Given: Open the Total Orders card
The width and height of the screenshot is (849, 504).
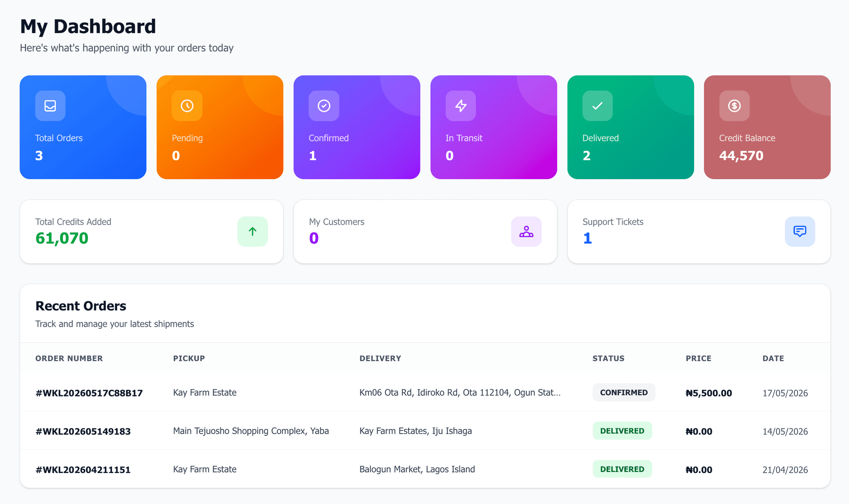Looking at the screenshot, I should click(83, 127).
